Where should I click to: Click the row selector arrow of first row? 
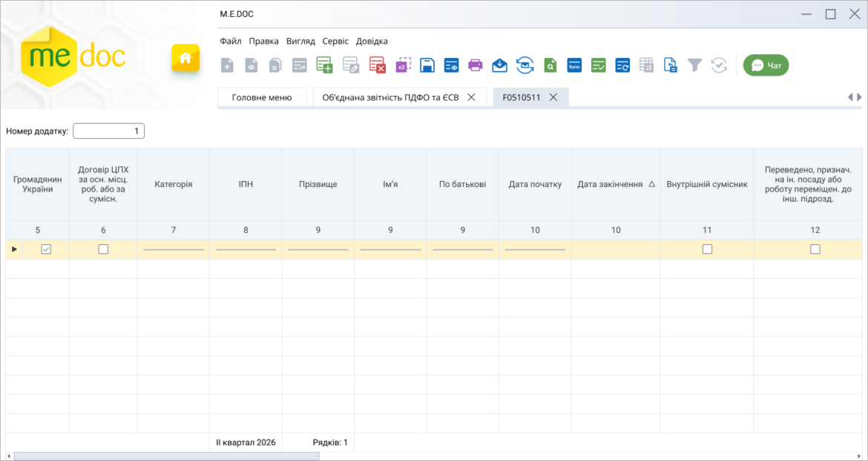pos(14,249)
